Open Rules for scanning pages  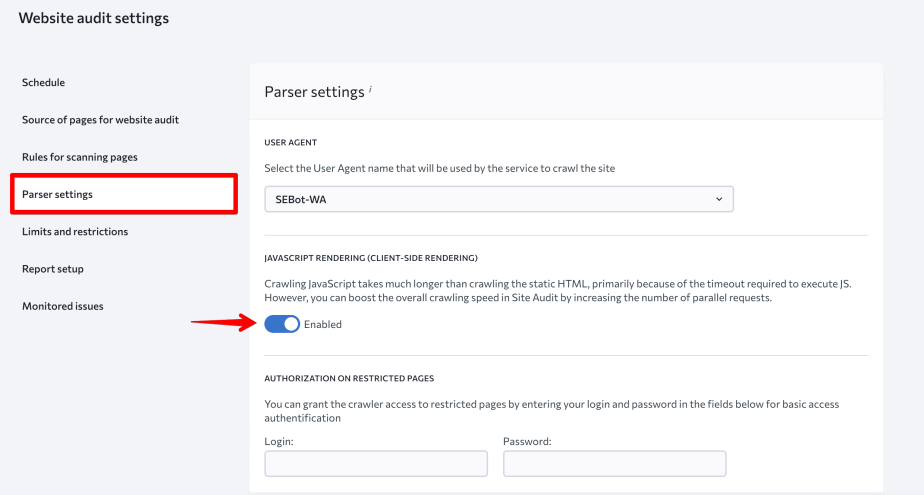pos(80,157)
